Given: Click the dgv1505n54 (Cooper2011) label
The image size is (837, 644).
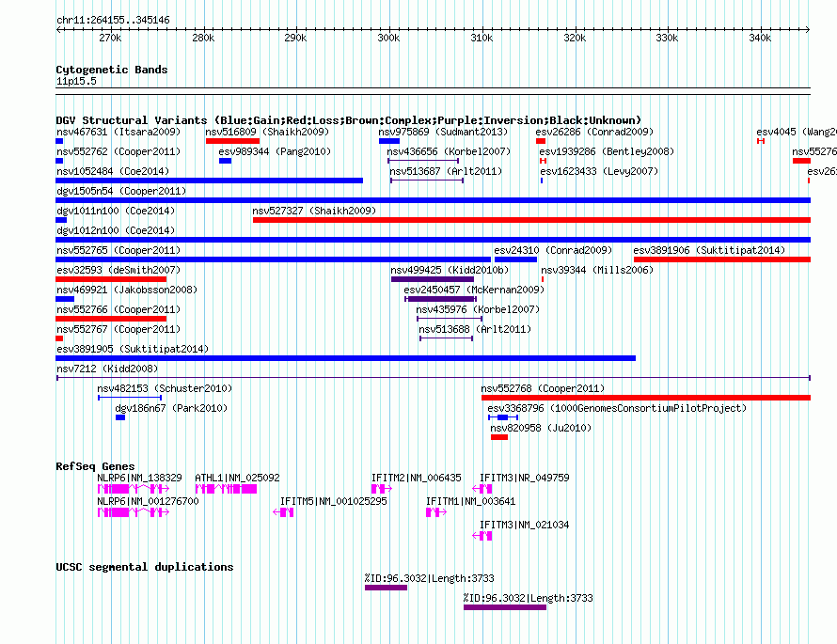Looking at the screenshot, I should coord(121,191).
